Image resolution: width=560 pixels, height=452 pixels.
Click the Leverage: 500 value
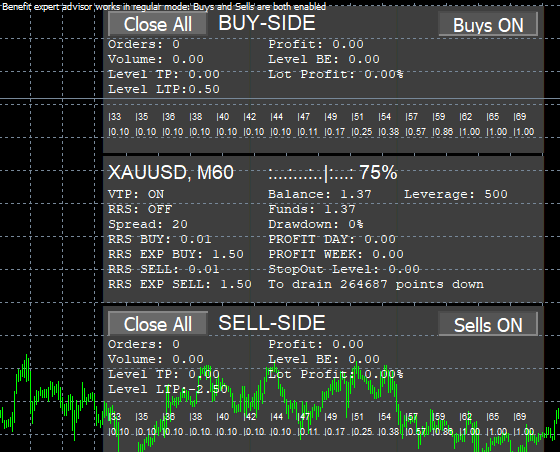[456, 194]
